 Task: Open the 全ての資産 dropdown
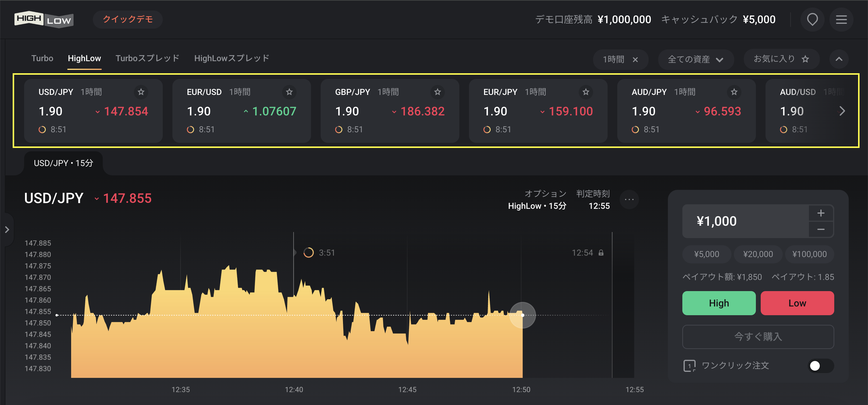(696, 60)
